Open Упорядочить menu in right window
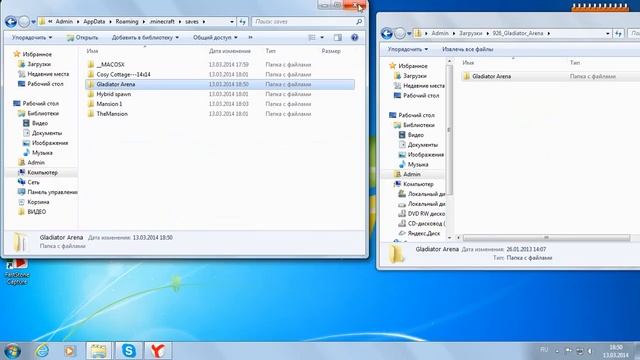 (408, 49)
